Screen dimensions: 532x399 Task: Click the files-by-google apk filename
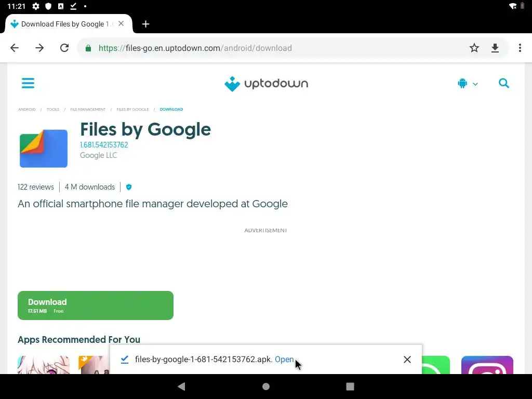click(x=204, y=360)
